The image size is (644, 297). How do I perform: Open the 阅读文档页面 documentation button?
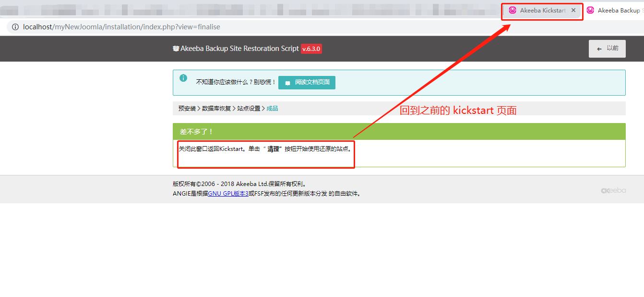click(307, 82)
